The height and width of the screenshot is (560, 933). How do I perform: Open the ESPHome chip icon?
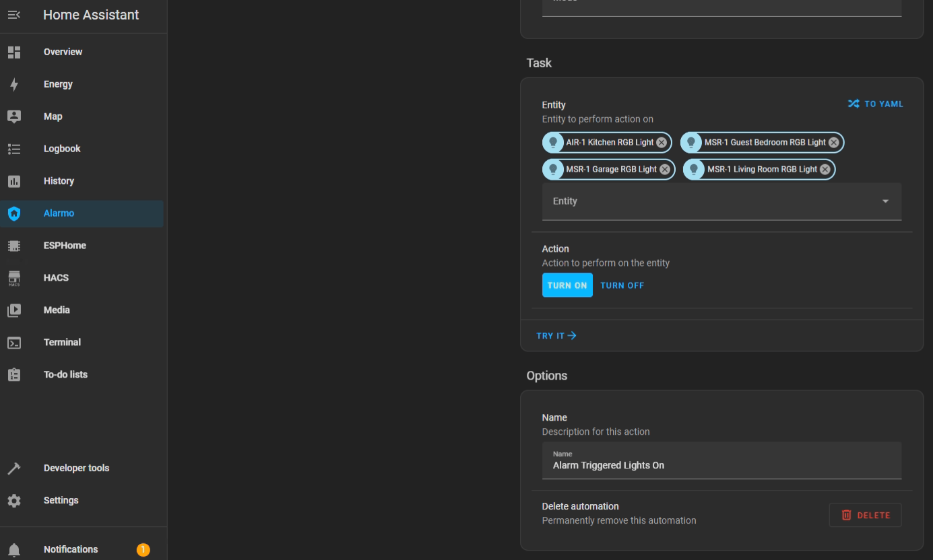[14, 246]
